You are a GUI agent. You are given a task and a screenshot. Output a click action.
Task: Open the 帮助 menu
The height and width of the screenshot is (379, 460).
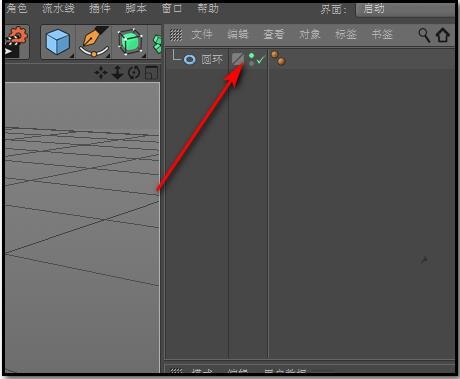208,8
